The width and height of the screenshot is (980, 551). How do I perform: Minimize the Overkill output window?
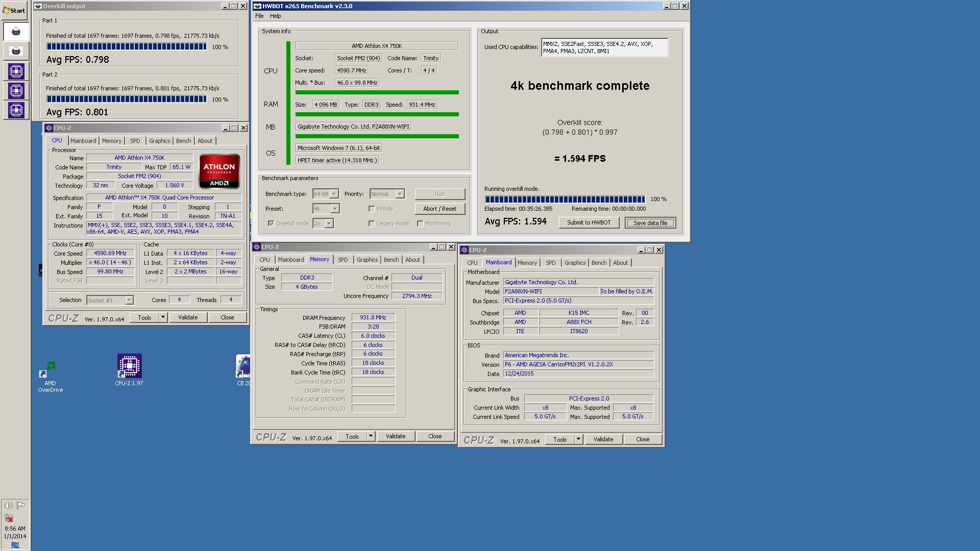(225, 6)
